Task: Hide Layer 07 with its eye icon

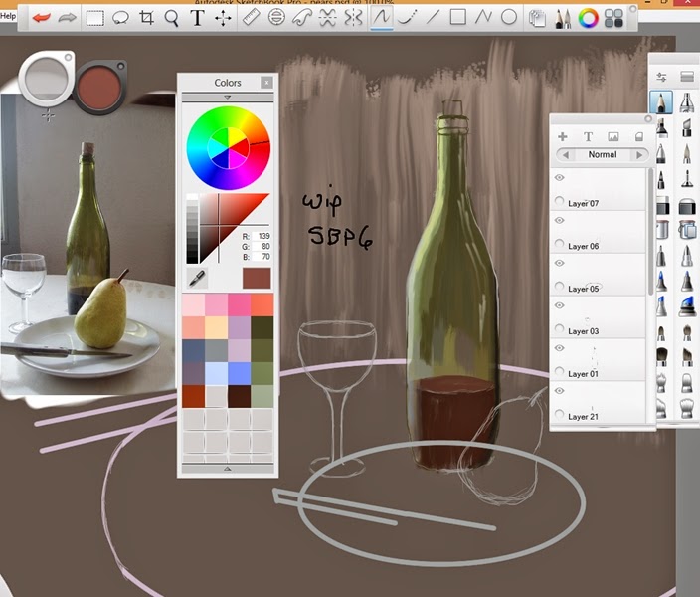Action: tap(560, 178)
